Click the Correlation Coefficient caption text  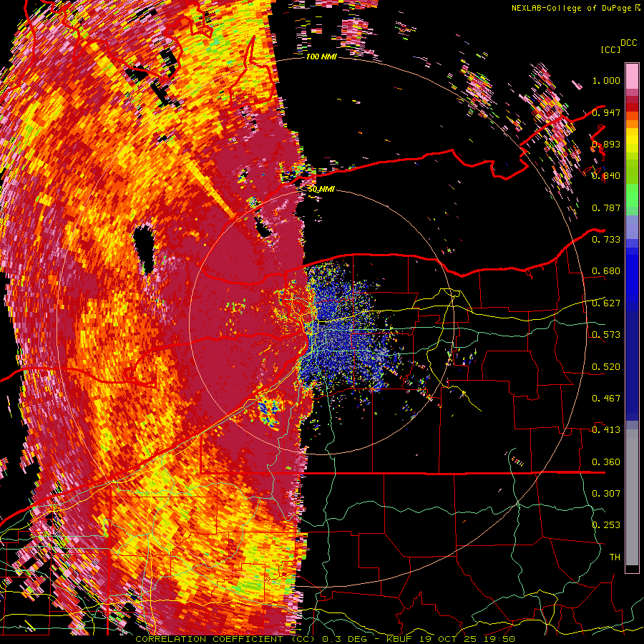225,639
